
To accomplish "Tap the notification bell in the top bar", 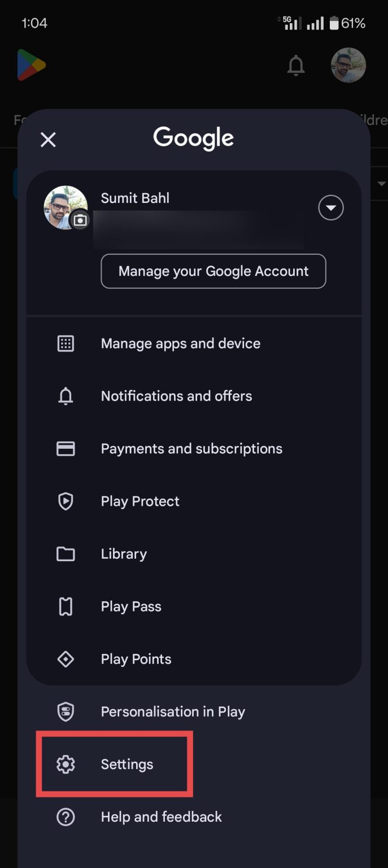I will coord(296,65).
